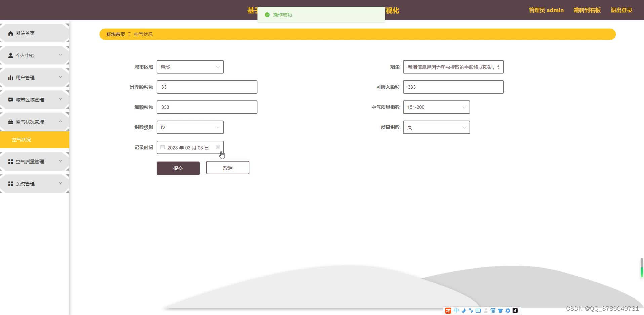Click the 跳转到看板 link

[x=587, y=10]
